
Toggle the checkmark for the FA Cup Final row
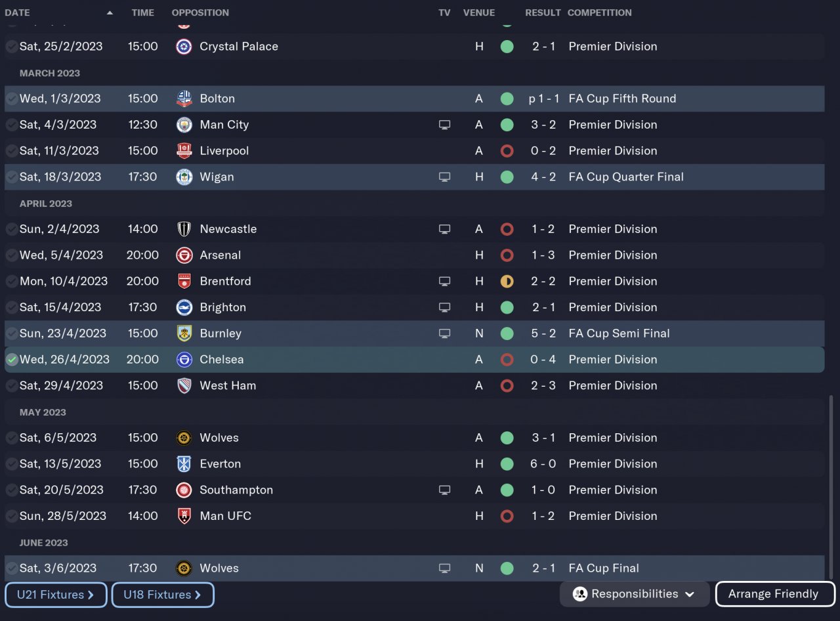pyautogui.click(x=12, y=568)
